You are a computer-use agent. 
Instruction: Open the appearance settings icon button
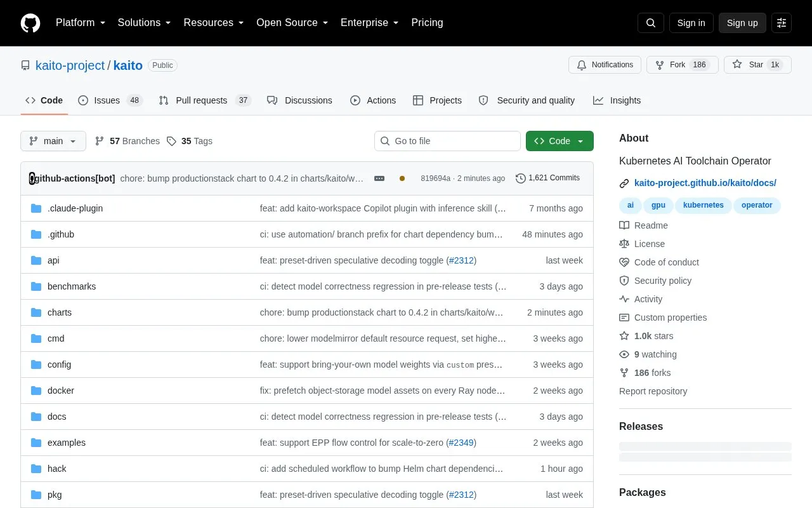[782, 23]
